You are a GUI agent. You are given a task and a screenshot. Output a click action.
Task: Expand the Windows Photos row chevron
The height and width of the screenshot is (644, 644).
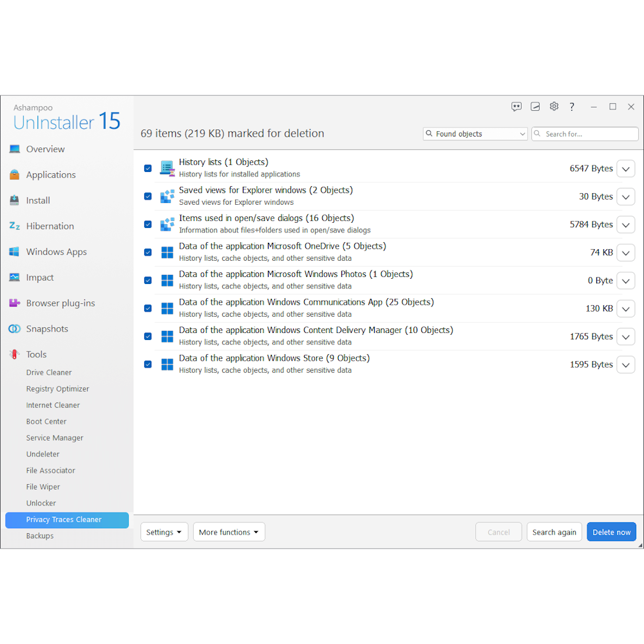coord(625,281)
